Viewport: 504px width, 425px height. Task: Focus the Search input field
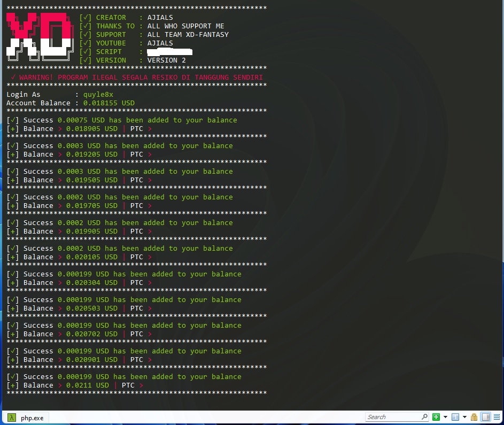pyautogui.click(x=393, y=417)
